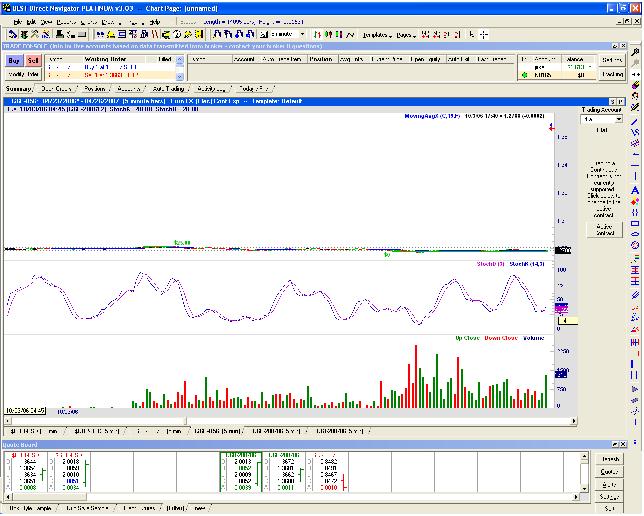
Task: Open the Templates dropdown in the toolbar
Action: click(x=378, y=35)
